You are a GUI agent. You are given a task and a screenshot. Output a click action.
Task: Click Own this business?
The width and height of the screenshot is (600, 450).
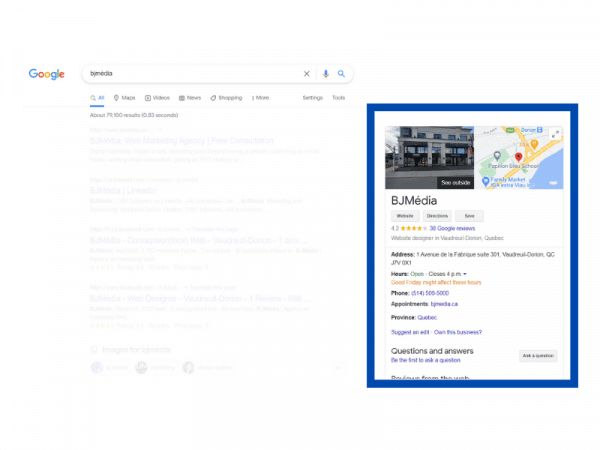(x=458, y=333)
